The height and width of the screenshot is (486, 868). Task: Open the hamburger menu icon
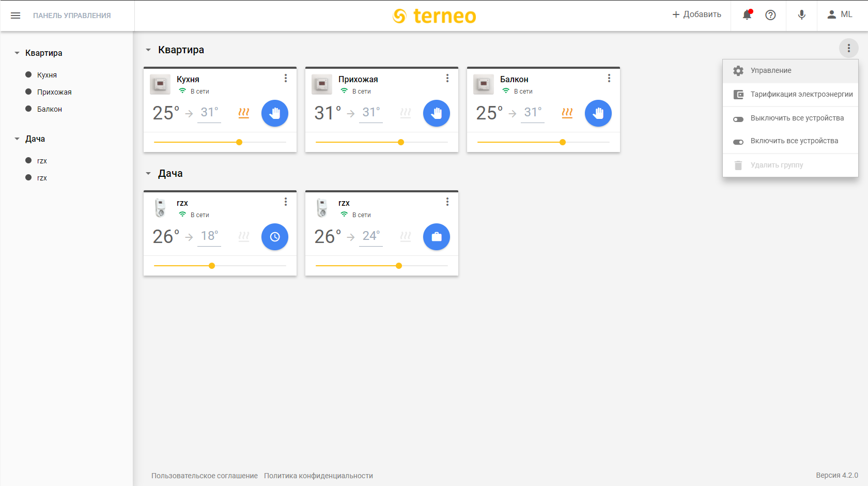(x=16, y=16)
